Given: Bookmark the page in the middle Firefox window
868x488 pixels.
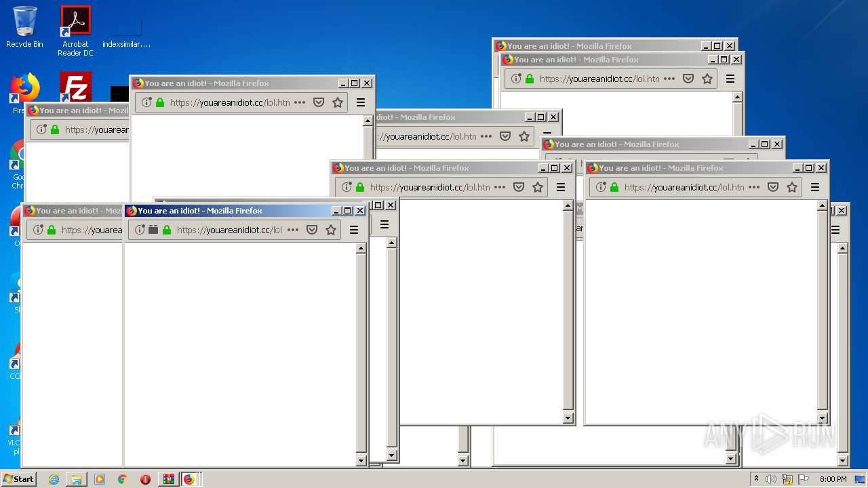Looking at the screenshot, I should point(538,187).
